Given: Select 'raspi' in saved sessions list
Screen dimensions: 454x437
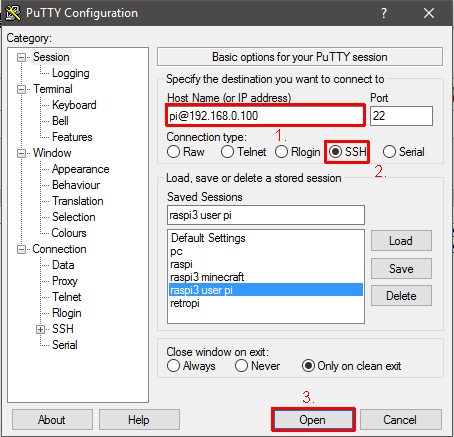Looking at the screenshot, I should click(265, 264).
